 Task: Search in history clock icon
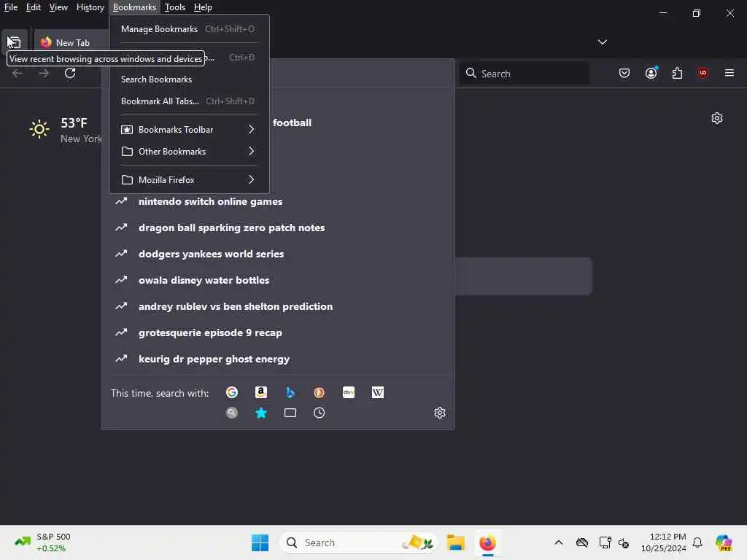click(x=320, y=413)
